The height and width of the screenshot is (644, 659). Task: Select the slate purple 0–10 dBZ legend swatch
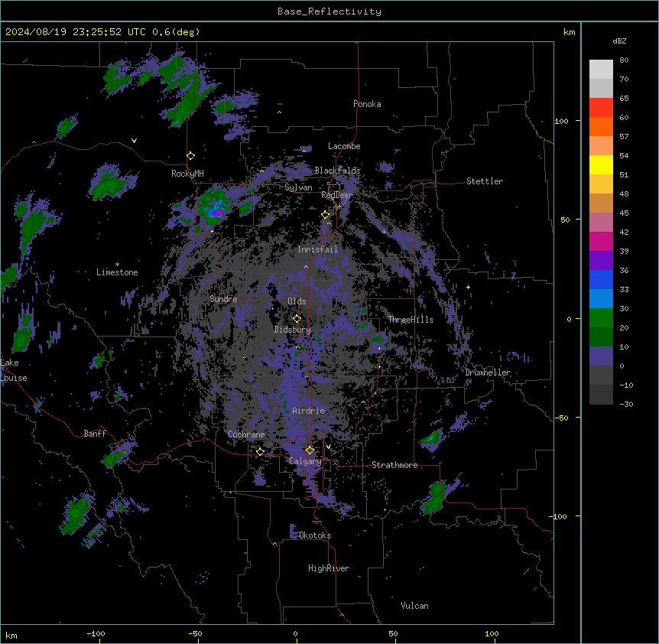pos(601,356)
